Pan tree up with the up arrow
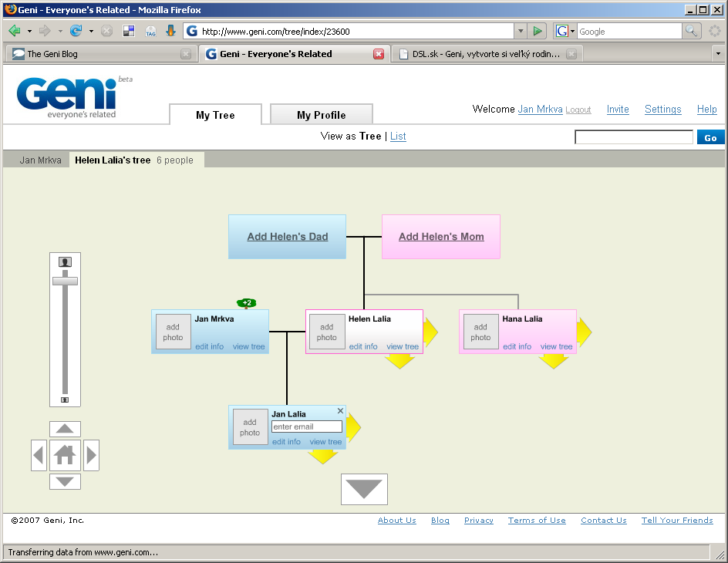 pos(65,429)
